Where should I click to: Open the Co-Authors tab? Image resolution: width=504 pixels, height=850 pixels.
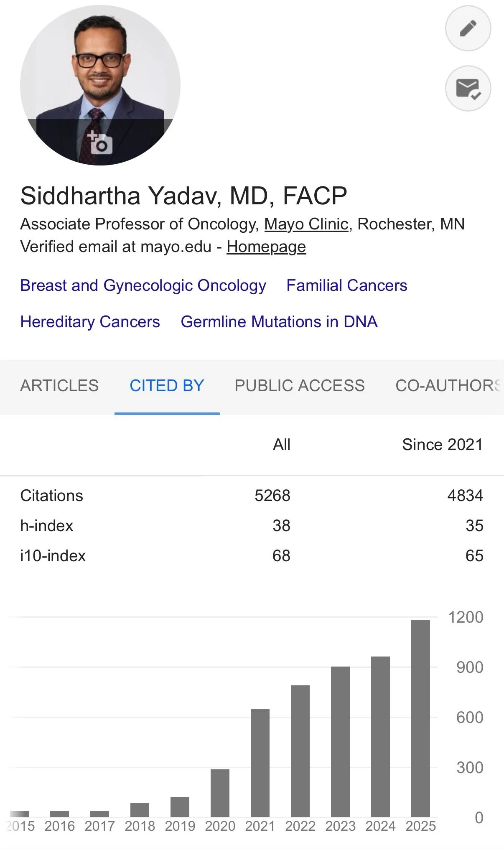pos(448,385)
